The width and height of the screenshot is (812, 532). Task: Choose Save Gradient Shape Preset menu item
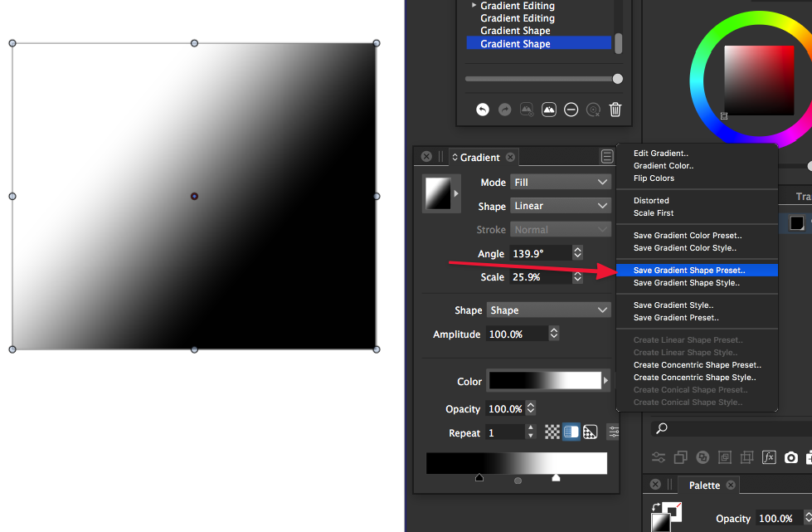(688, 270)
